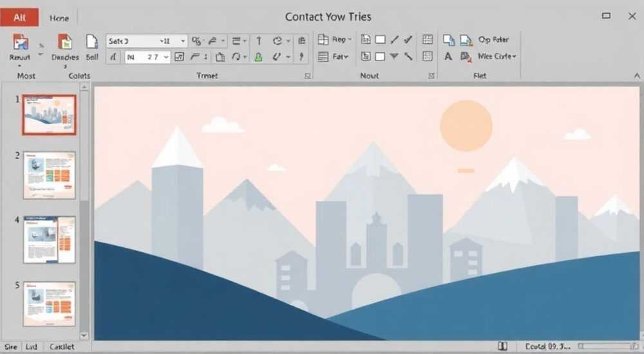Click the rotate arrow icon in bottom row
The width and height of the screenshot is (644, 354).
[236, 57]
